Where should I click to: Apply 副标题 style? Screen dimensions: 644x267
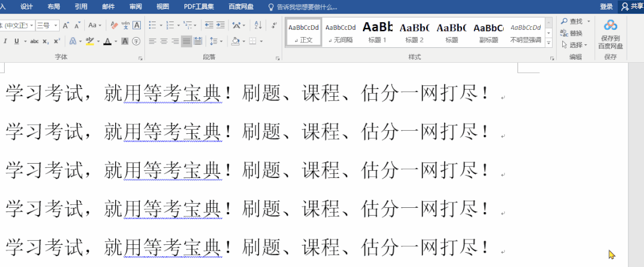coord(488,32)
